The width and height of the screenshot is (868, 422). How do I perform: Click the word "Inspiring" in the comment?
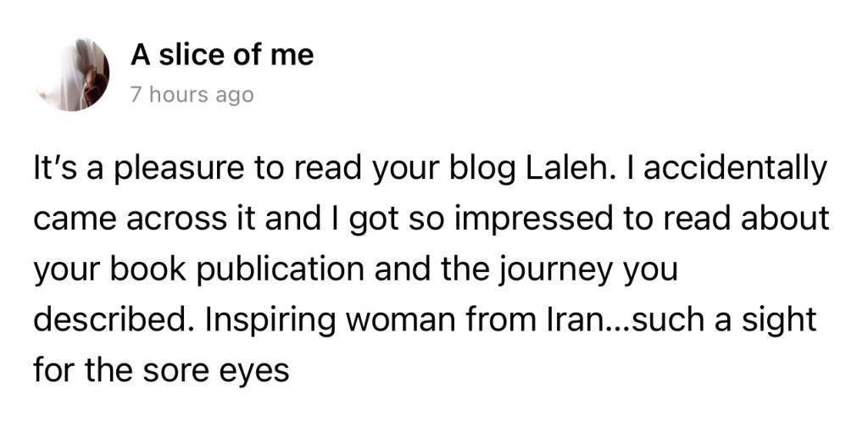(269, 321)
